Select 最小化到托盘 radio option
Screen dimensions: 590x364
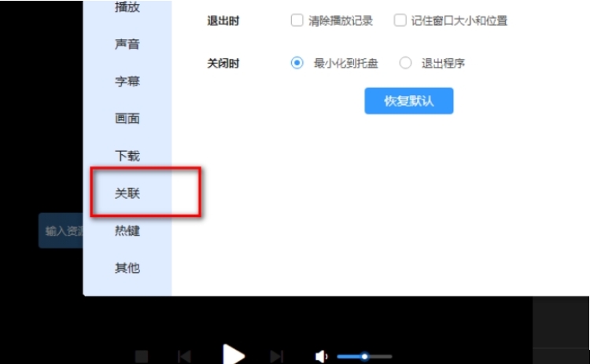pos(297,63)
